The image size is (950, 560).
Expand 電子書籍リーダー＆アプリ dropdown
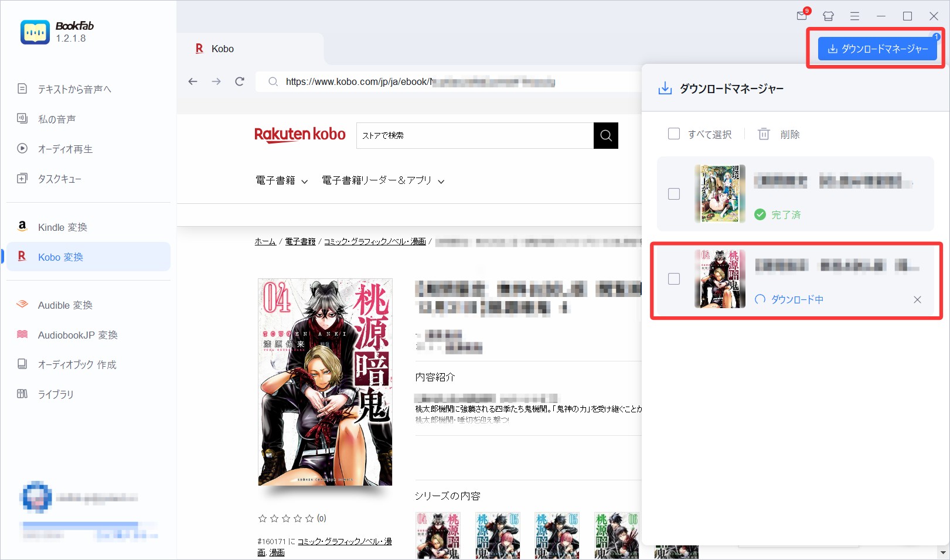tap(383, 180)
